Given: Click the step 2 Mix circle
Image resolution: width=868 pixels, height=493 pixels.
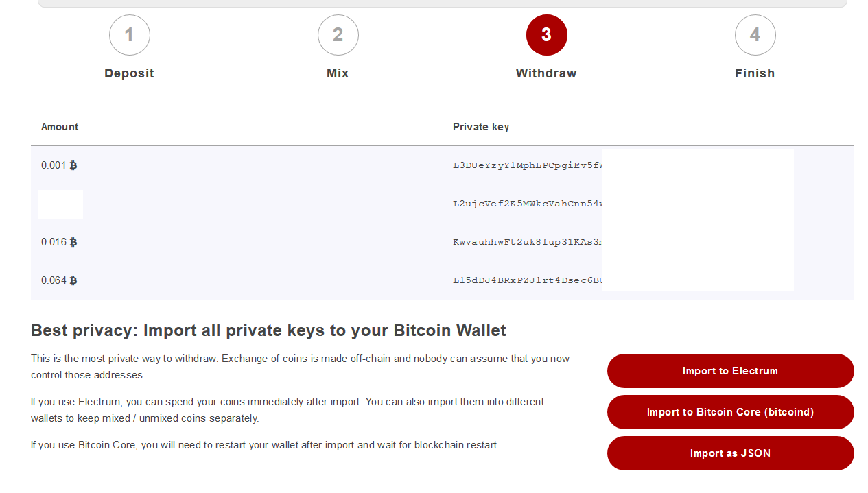Looking at the screenshot, I should click(x=338, y=35).
